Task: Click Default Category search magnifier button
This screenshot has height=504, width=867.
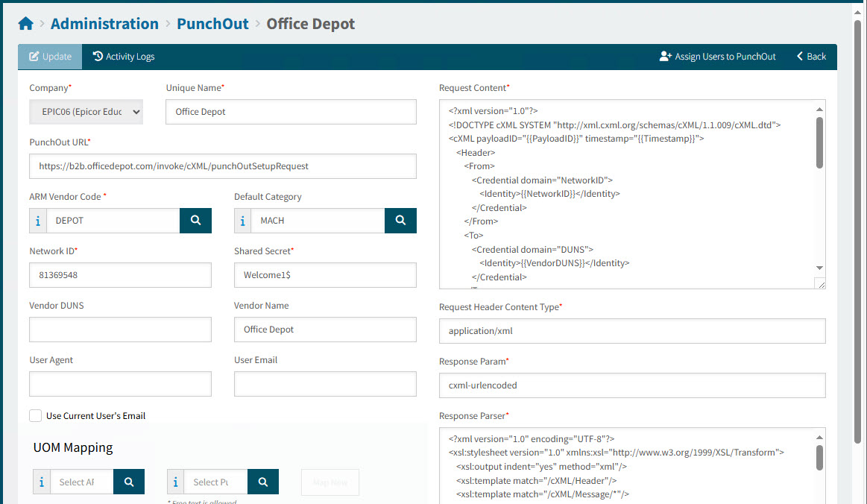Action: click(400, 221)
